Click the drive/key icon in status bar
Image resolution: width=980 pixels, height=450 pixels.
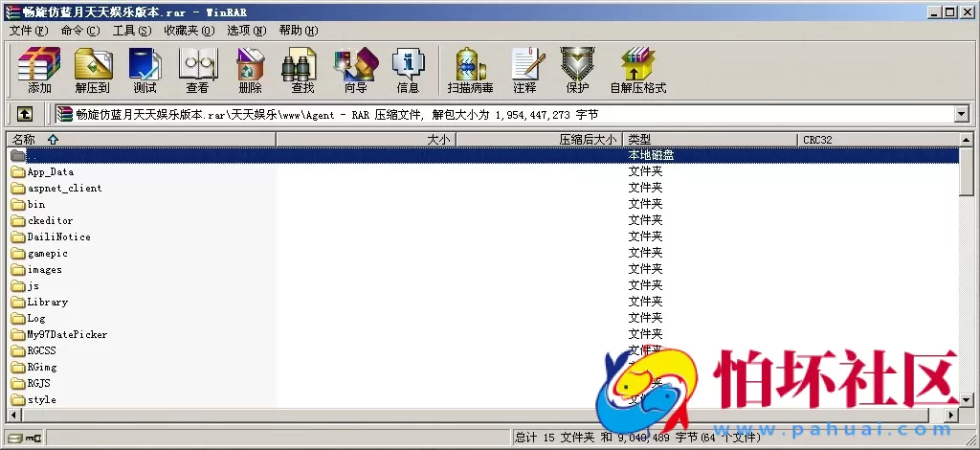(24, 437)
